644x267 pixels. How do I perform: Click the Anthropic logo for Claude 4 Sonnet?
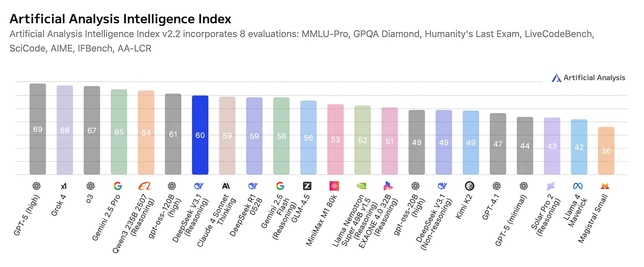click(226, 186)
